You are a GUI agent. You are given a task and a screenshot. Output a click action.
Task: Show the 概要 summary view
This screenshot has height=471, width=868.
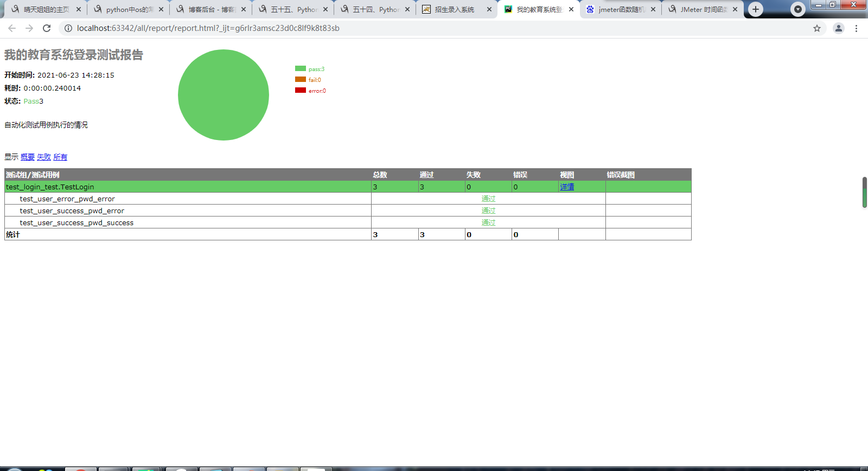tap(28, 157)
